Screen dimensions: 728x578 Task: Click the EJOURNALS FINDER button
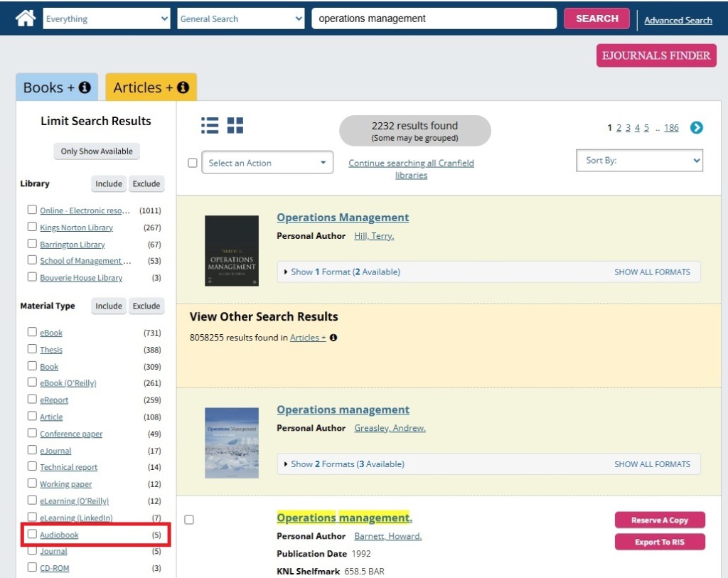coord(655,55)
